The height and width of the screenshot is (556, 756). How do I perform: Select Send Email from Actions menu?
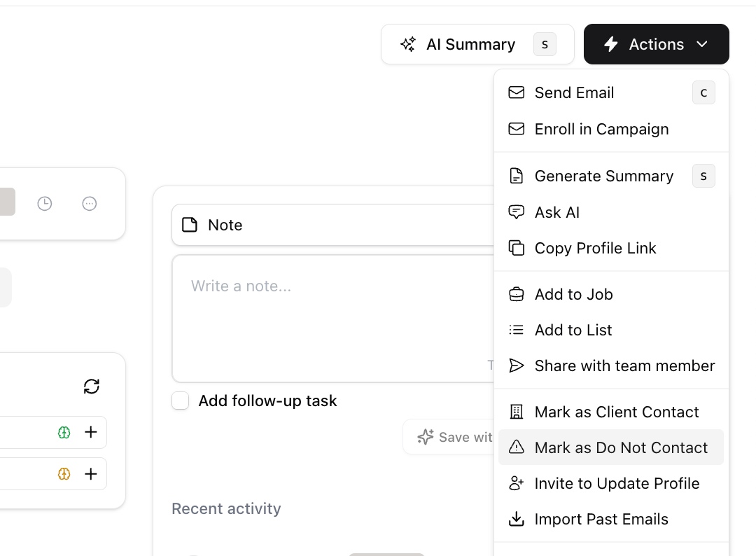[x=611, y=92]
